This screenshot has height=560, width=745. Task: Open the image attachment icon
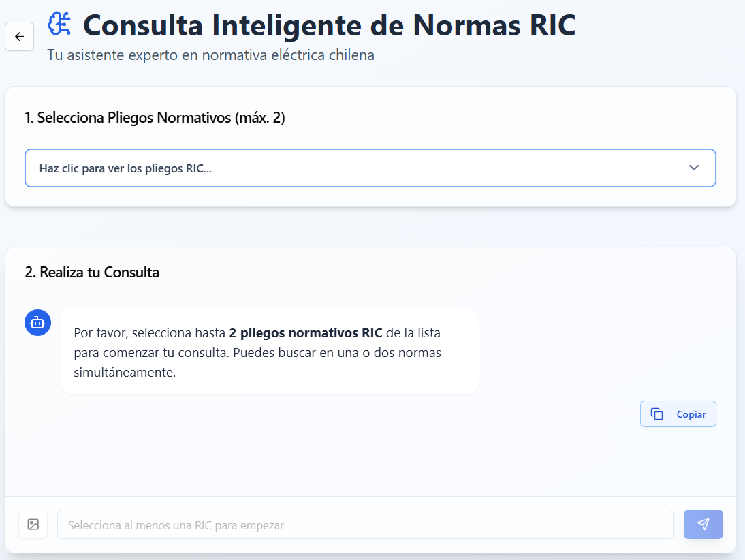click(33, 524)
